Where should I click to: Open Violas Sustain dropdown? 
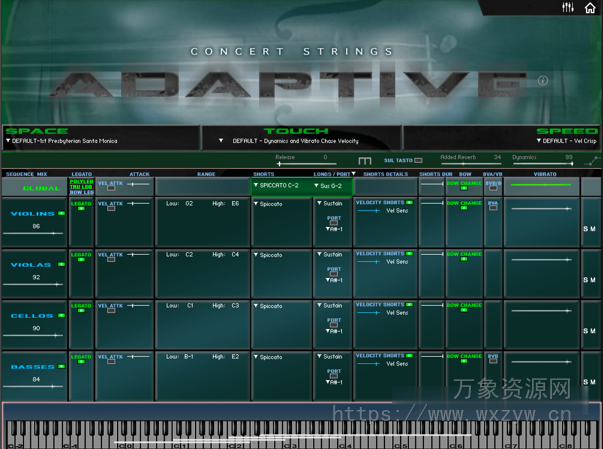pyautogui.click(x=330, y=254)
